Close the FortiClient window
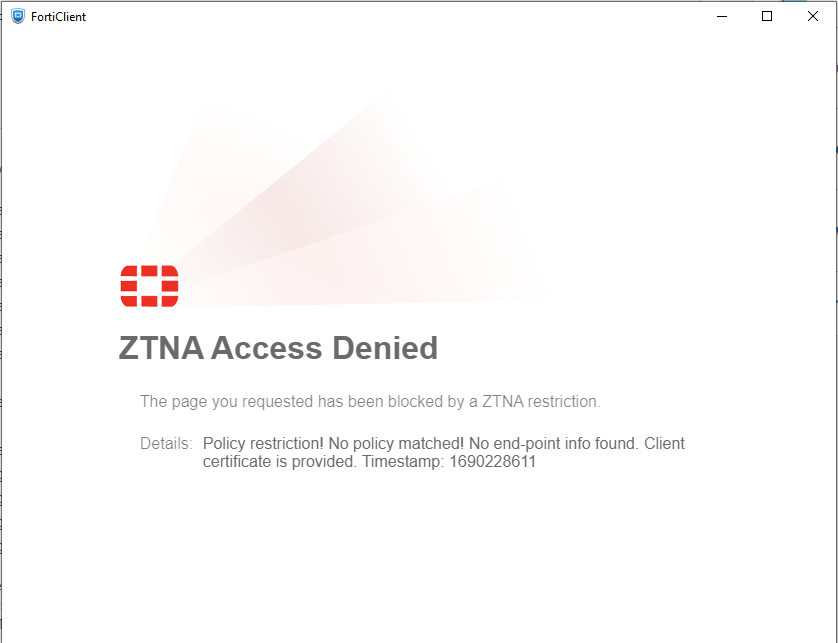The height and width of the screenshot is (643, 838). pyautogui.click(x=812, y=17)
